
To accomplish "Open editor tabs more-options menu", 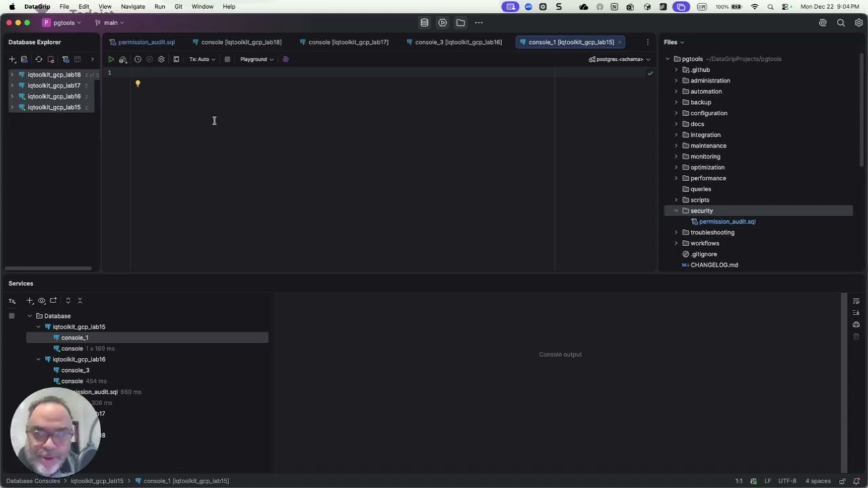I will (x=648, y=42).
